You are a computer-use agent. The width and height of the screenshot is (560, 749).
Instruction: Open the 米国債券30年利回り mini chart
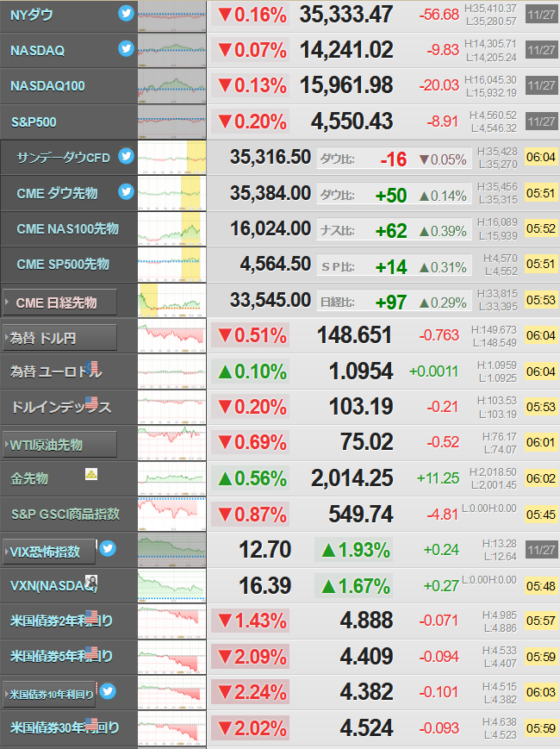pos(171,728)
